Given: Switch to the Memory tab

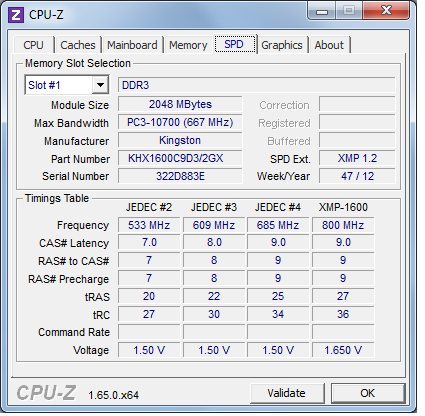Looking at the screenshot, I should pyautogui.click(x=188, y=45).
